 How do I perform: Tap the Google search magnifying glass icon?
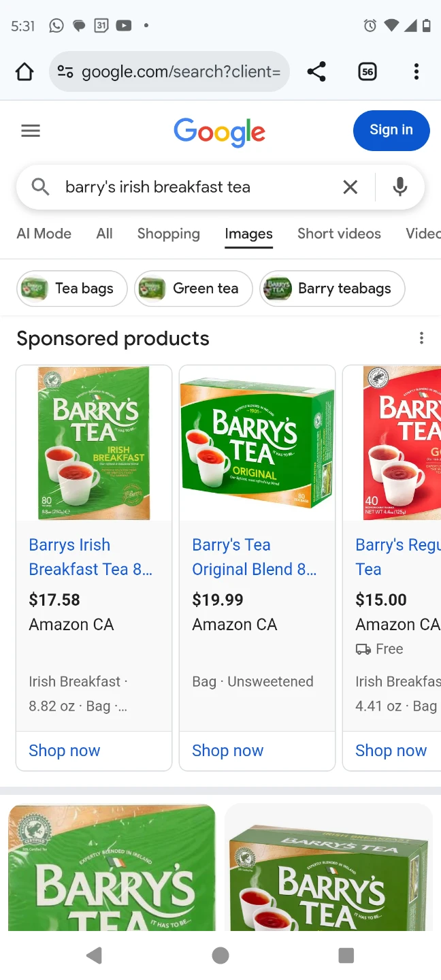tap(40, 186)
